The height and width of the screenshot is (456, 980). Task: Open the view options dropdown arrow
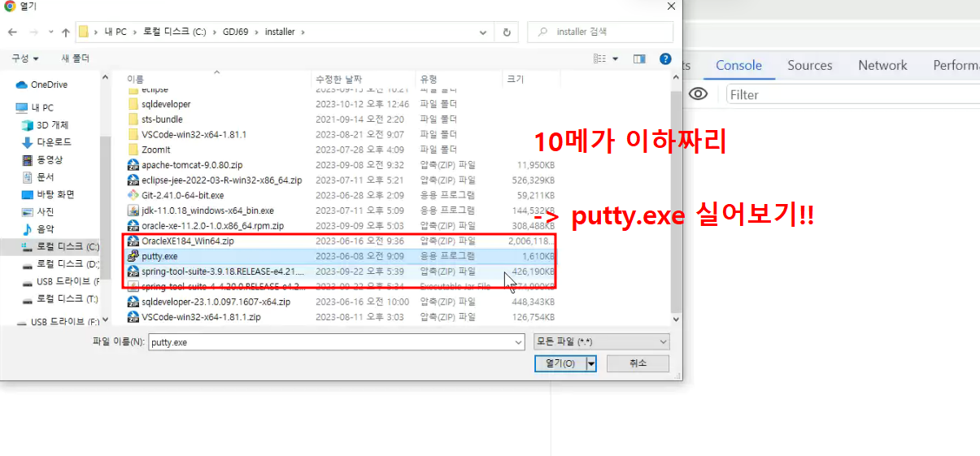point(616,59)
